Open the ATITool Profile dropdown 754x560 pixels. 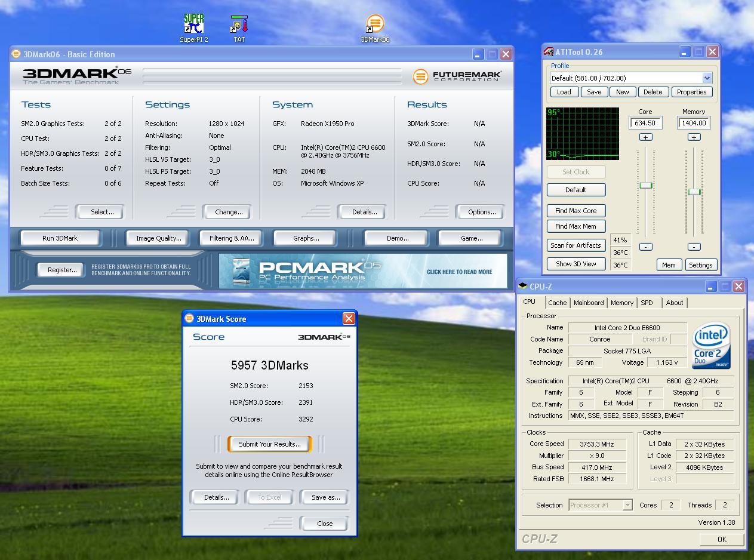click(x=707, y=78)
